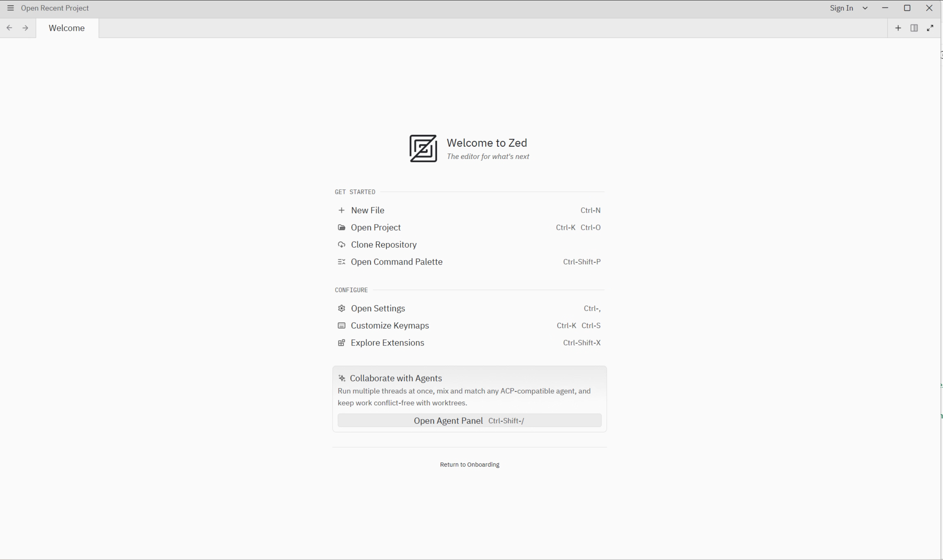Screen dimensions: 943x560
Task: Click the Ctrl-Shift-X shortcut hint
Action: (x=581, y=343)
